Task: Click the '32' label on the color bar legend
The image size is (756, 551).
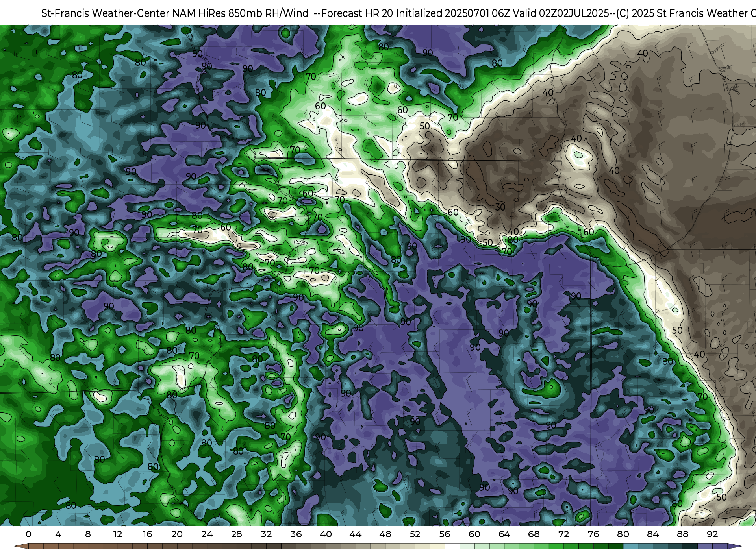Action: tap(267, 534)
